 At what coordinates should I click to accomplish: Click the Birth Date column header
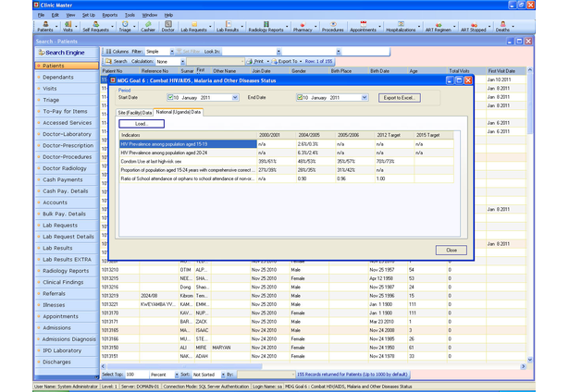[x=388, y=71]
